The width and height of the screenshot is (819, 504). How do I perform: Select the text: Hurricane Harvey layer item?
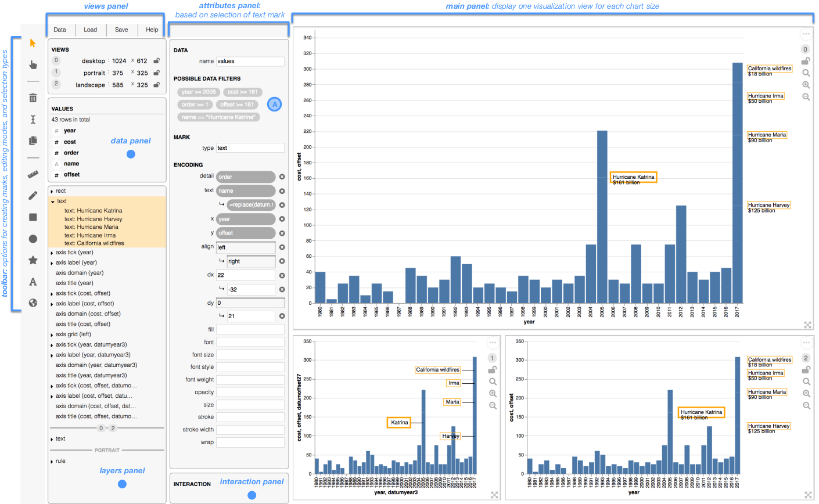click(94, 219)
